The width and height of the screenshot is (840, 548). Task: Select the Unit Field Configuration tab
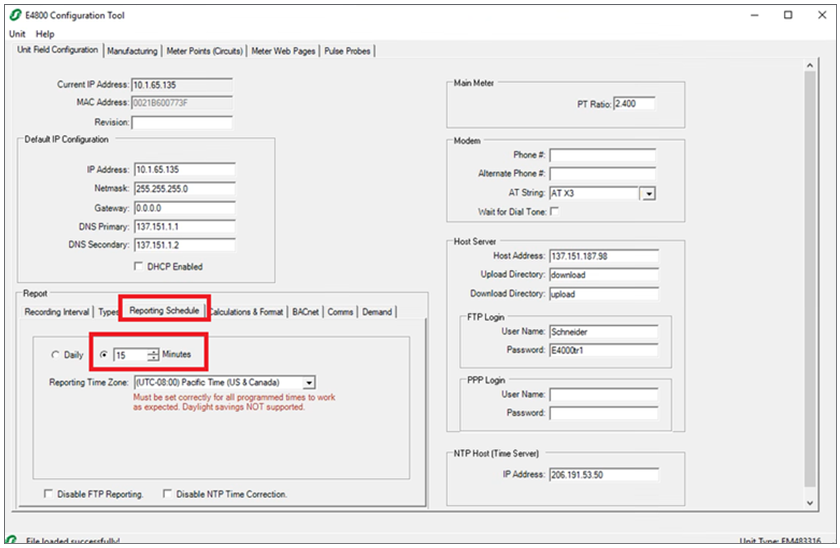[57, 49]
